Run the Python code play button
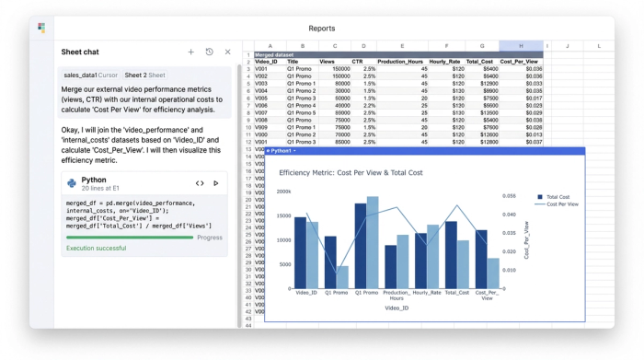 tap(215, 183)
